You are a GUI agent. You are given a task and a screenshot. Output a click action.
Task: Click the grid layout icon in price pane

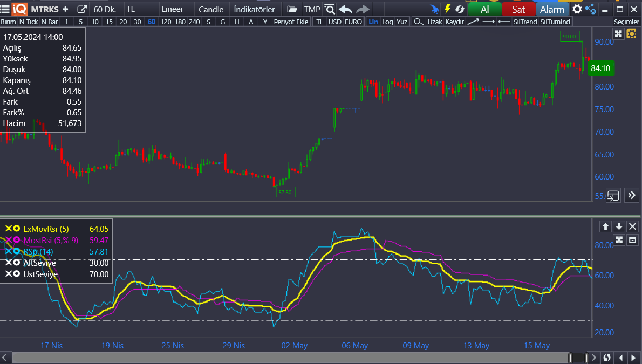(619, 34)
